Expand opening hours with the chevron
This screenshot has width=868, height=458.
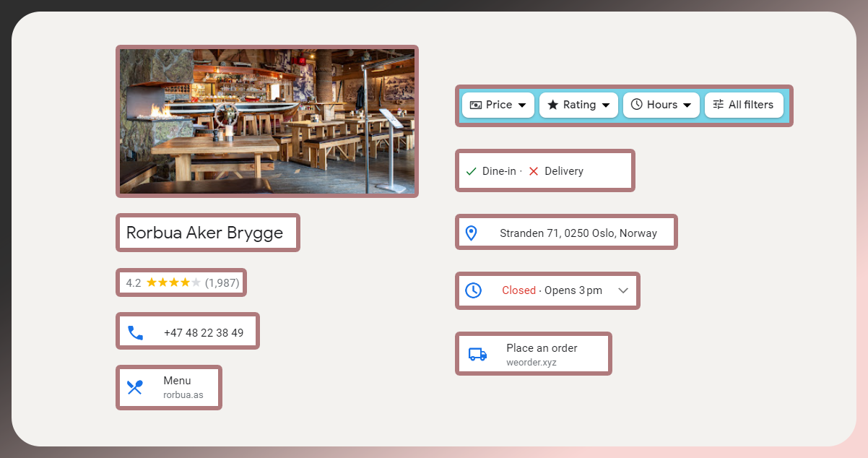point(624,290)
